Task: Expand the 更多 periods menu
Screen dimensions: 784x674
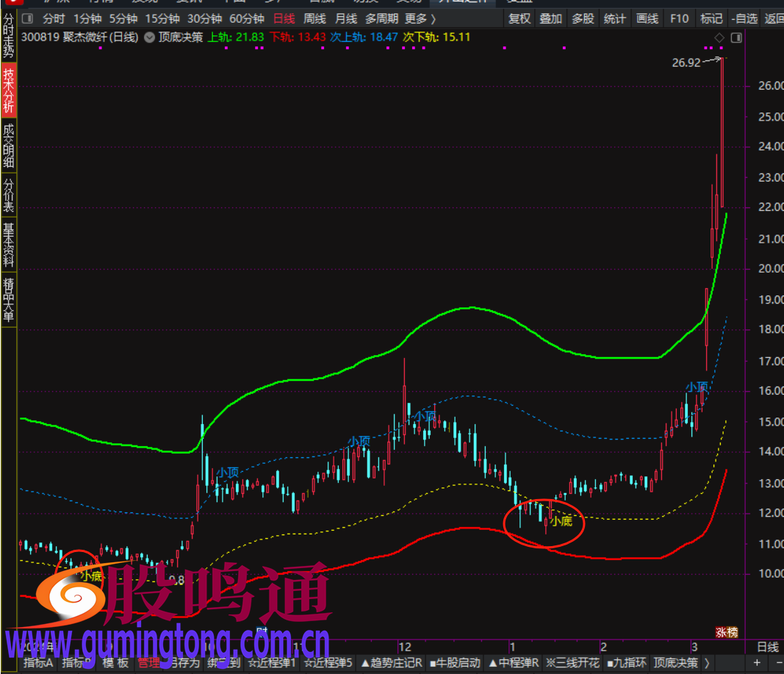Action: (x=420, y=18)
